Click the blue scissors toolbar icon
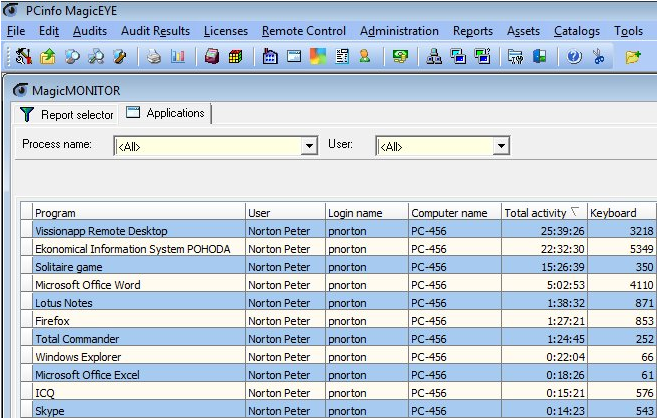This screenshot has width=658, height=418. 598,56
